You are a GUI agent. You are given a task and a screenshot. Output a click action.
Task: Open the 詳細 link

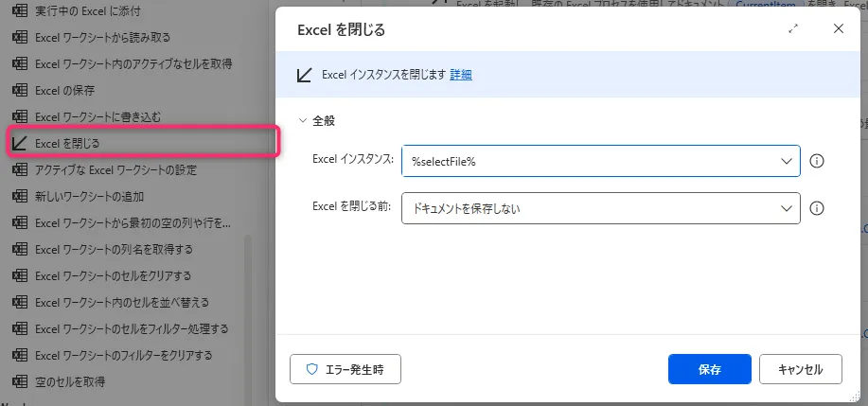pyautogui.click(x=461, y=75)
